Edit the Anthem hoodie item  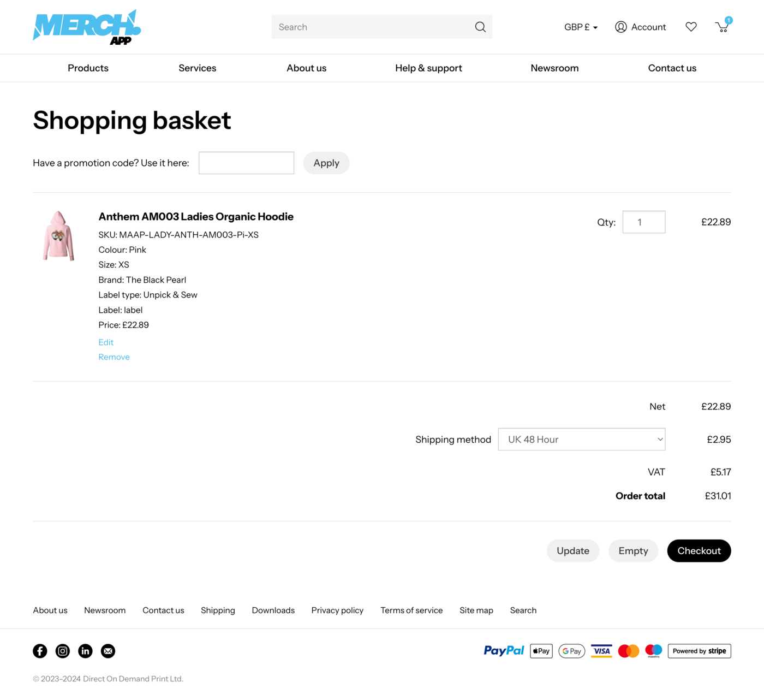[106, 342]
